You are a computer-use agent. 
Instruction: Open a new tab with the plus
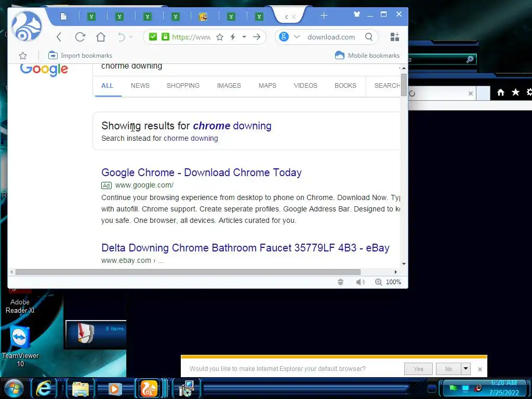pos(324,15)
